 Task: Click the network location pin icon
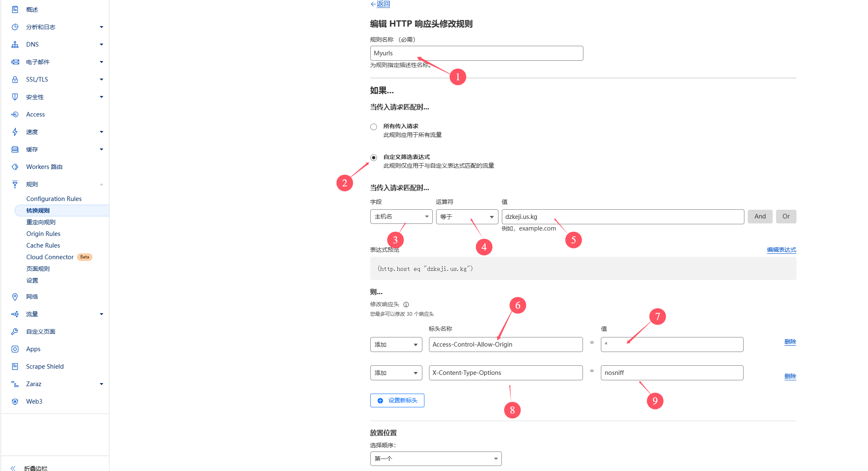(x=15, y=296)
